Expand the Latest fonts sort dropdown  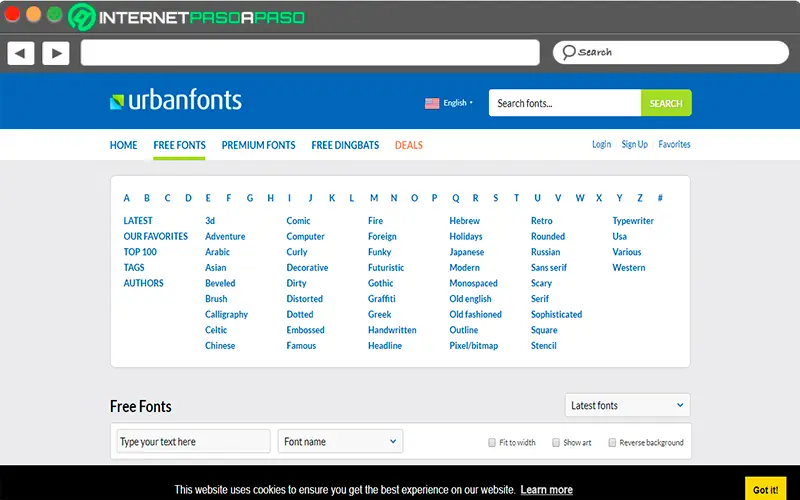pyautogui.click(x=627, y=405)
